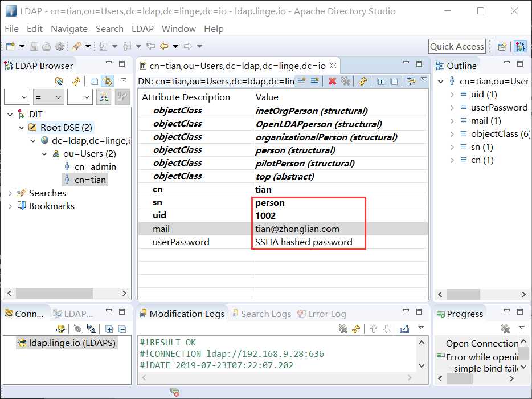Maximize the Outline panel
This screenshot has width=532, height=399.
tap(520, 63)
